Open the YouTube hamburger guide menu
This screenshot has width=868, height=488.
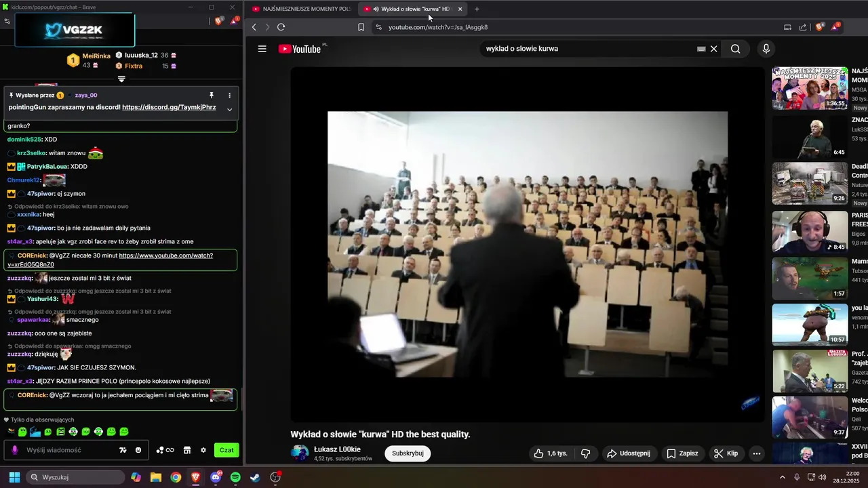[262, 49]
